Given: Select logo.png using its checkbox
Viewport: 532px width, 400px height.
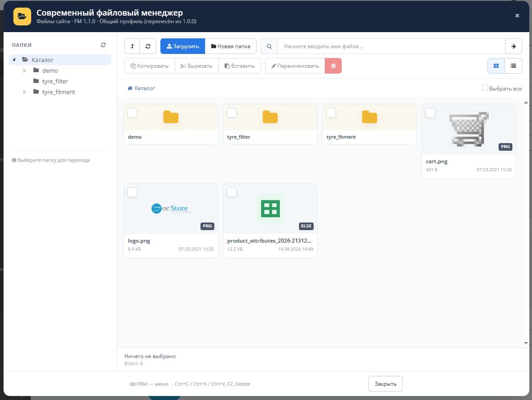Looking at the screenshot, I should [132, 192].
